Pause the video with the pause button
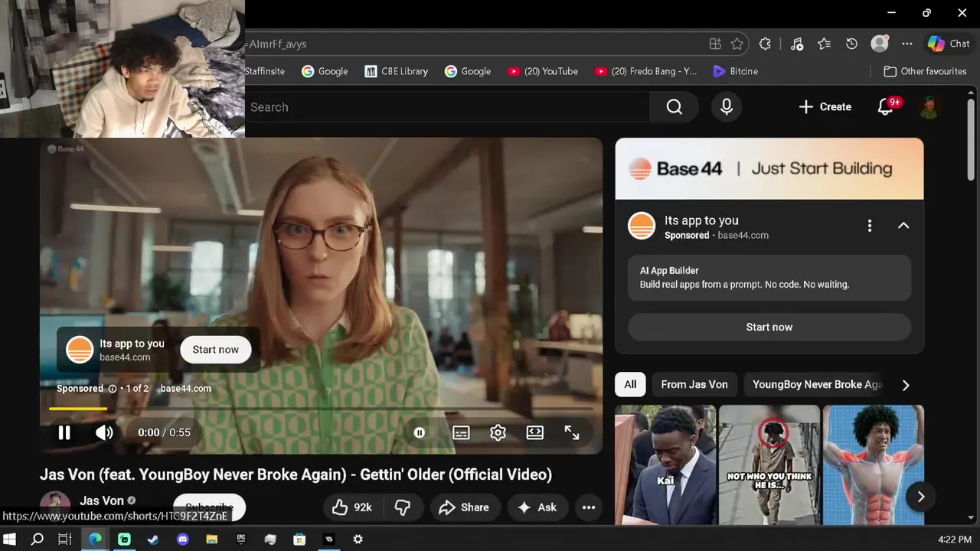 tap(64, 432)
